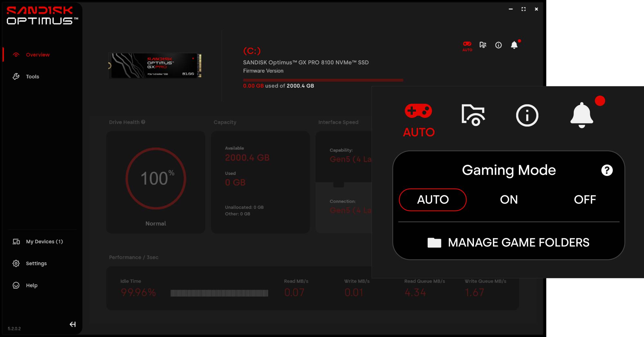Click the 'Interface Speed' section heading
The height and width of the screenshot is (337, 644).
tap(338, 122)
